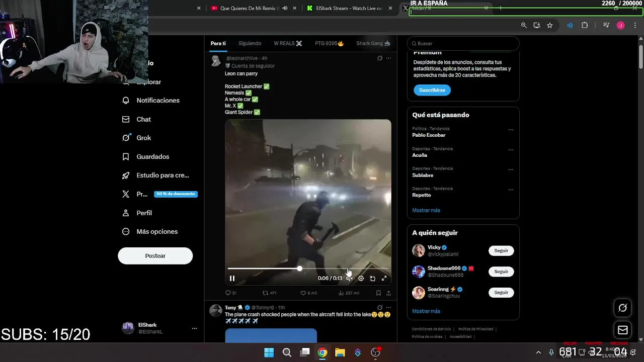This screenshot has height=362, width=644.
Task: Open Grok icon on Tony's post
Action: (380, 307)
